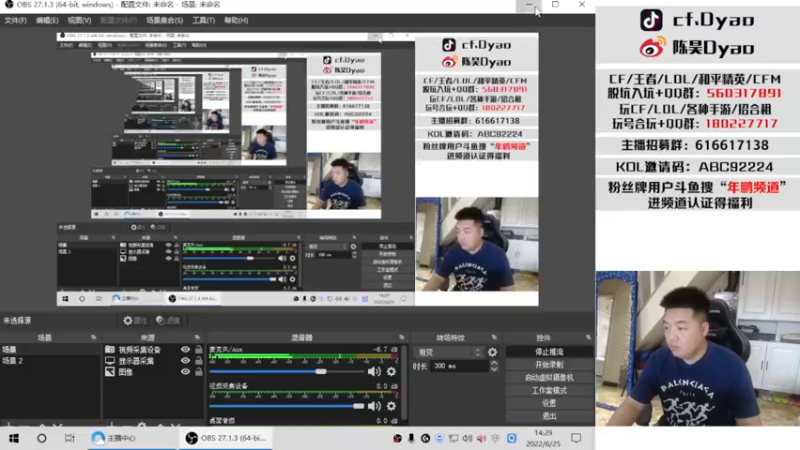Open the 文件(F) menu
The width and height of the screenshot is (800, 450).
click(x=15, y=20)
